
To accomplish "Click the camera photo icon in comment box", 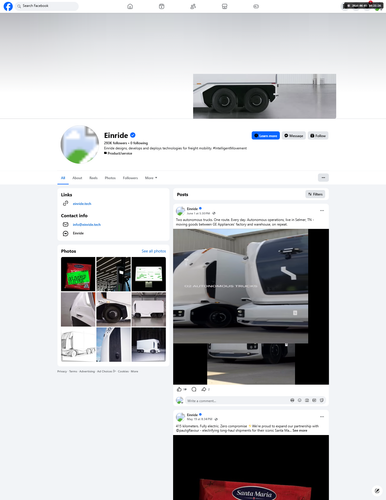I will 307,400.
